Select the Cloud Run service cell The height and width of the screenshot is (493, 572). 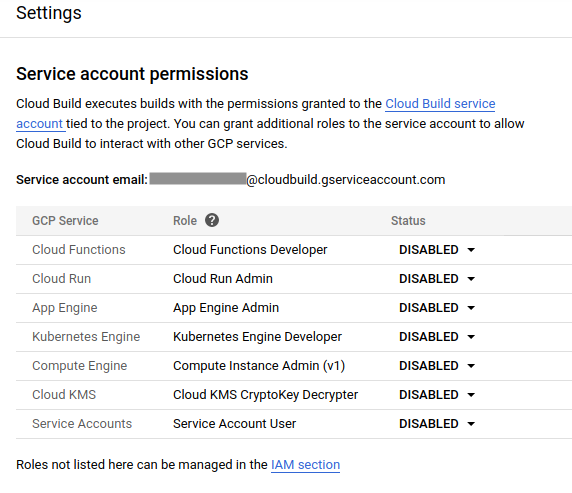pyautogui.click(x=62, y=279)
